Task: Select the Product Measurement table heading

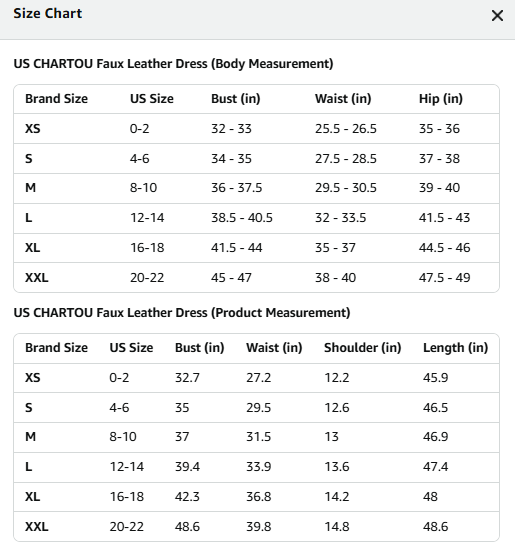Action: 182,313
